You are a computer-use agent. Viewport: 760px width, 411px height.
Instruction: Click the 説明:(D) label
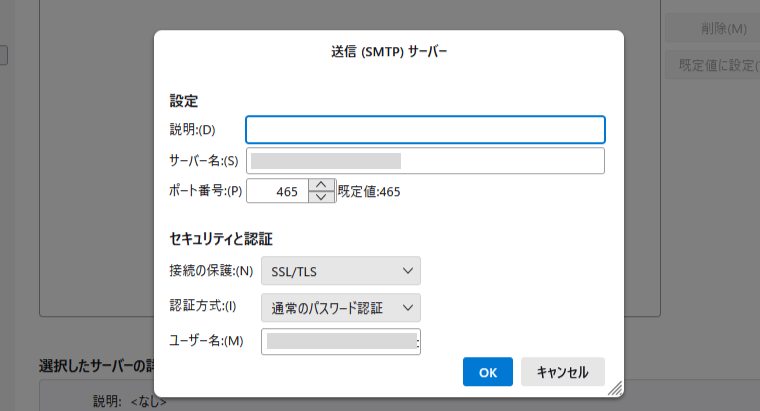point(193,130)
